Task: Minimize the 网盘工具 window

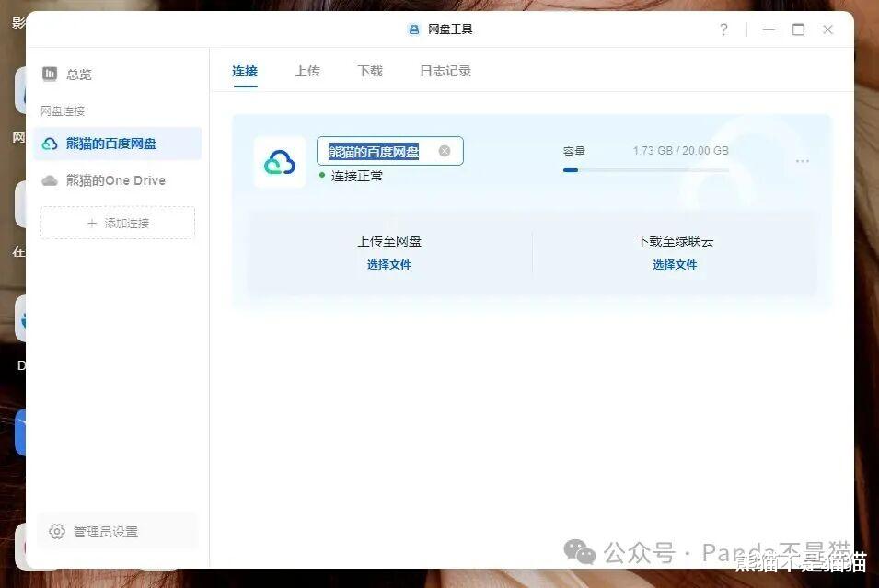Action: coord(769,29)
